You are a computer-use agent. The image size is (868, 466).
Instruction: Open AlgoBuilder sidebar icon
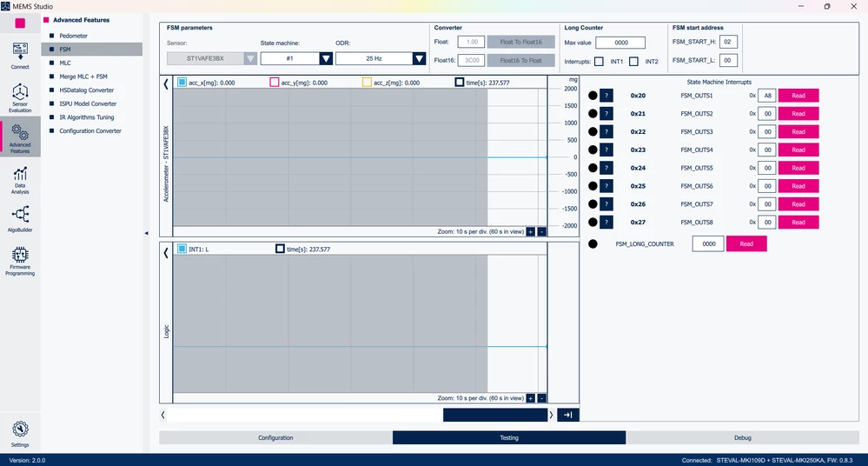pyautogui.click(x=20, y=219)
